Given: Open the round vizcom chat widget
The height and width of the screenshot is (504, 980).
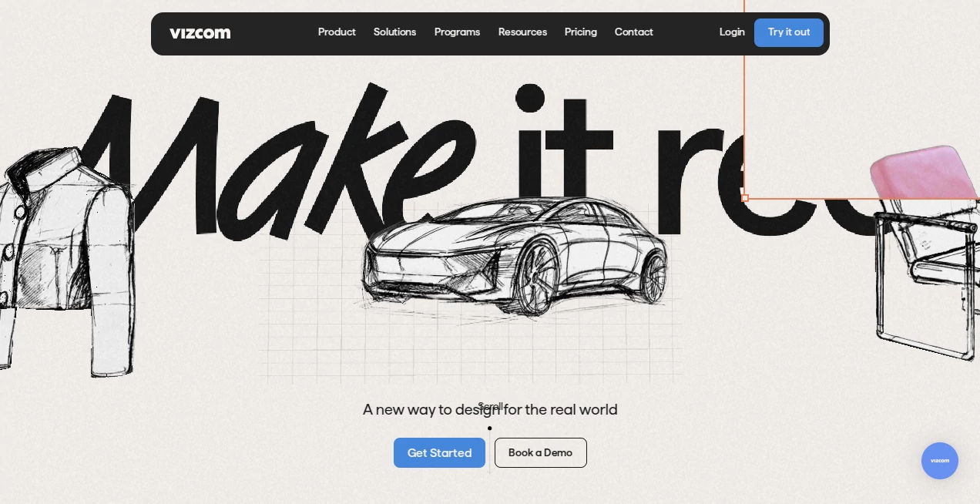Looking at the screenshot, I should click(940, 461).
